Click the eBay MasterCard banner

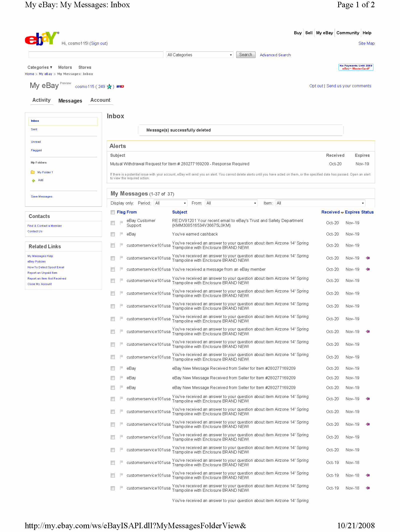point(356,67)
